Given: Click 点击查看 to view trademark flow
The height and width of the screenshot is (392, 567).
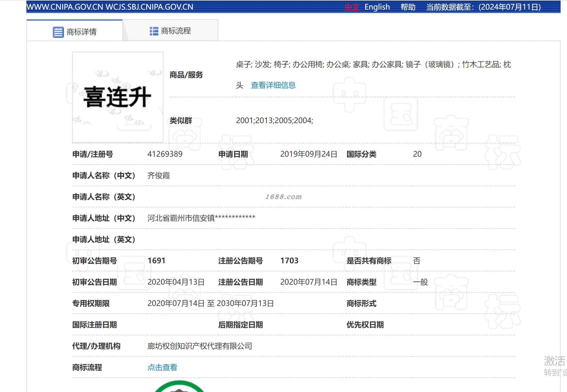Looking at the screenshot, I should tap(162, 367).
